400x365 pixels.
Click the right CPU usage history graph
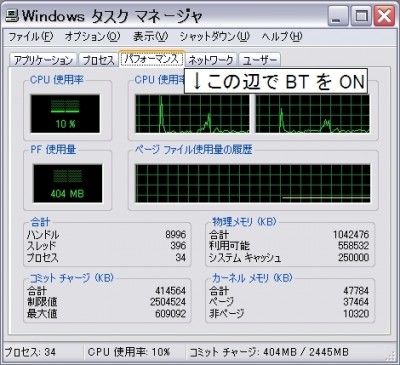click(313, 114)
